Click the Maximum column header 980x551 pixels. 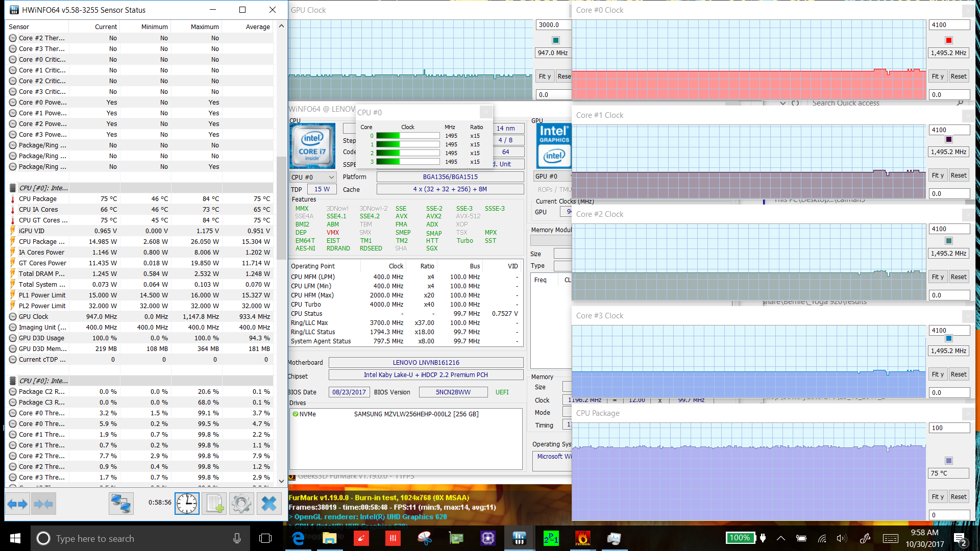204,27
